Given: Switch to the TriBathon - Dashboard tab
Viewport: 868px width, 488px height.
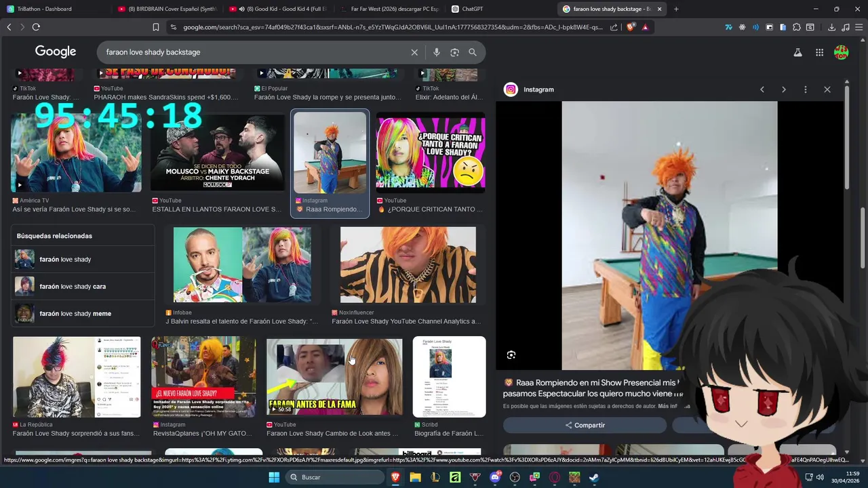Looking at the screenshot, I should [54, 9].
